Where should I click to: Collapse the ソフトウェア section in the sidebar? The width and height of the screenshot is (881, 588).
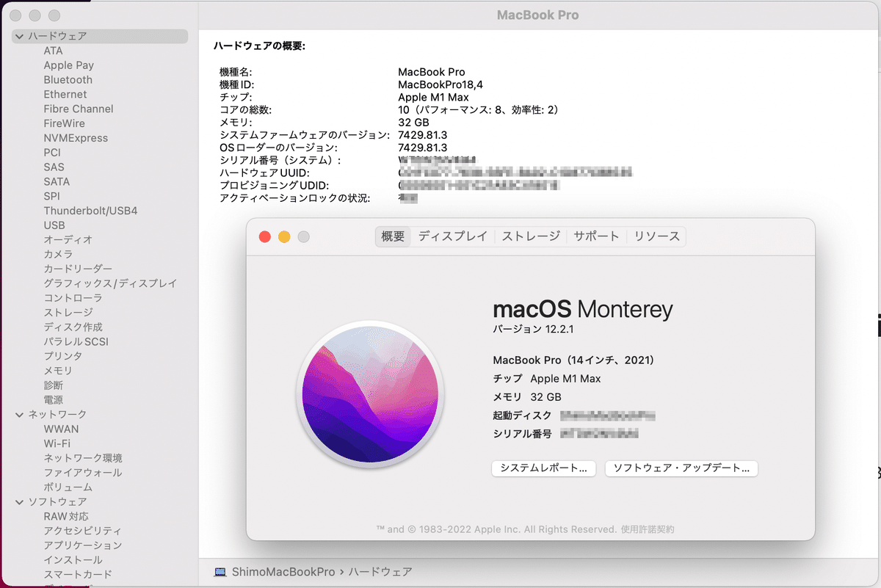point(20,502)
